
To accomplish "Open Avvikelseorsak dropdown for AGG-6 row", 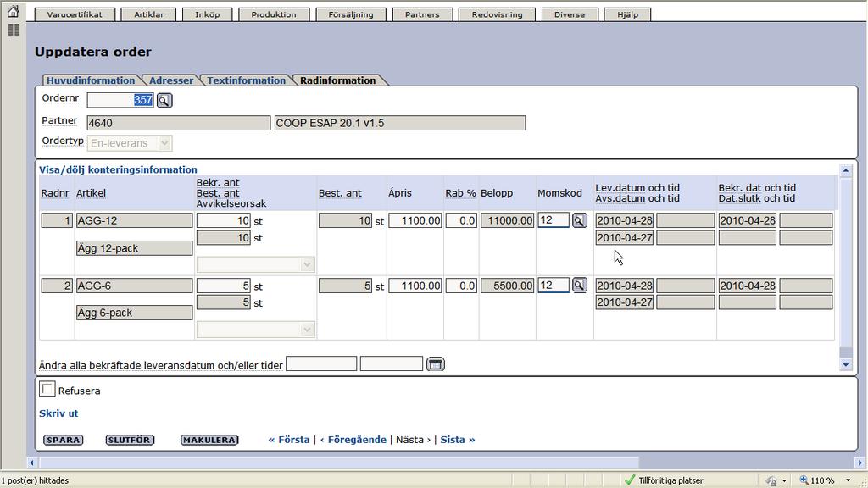I will tap(256, 330).
